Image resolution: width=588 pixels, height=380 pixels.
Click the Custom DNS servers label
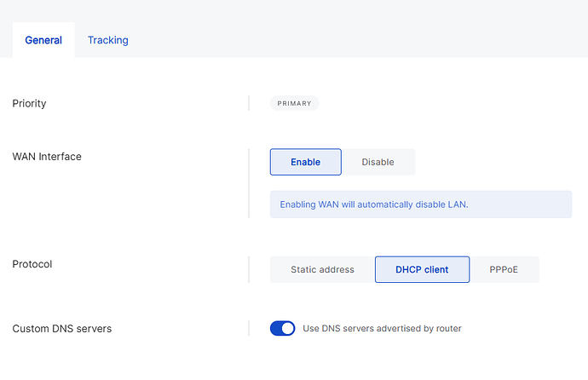(61, 328)
